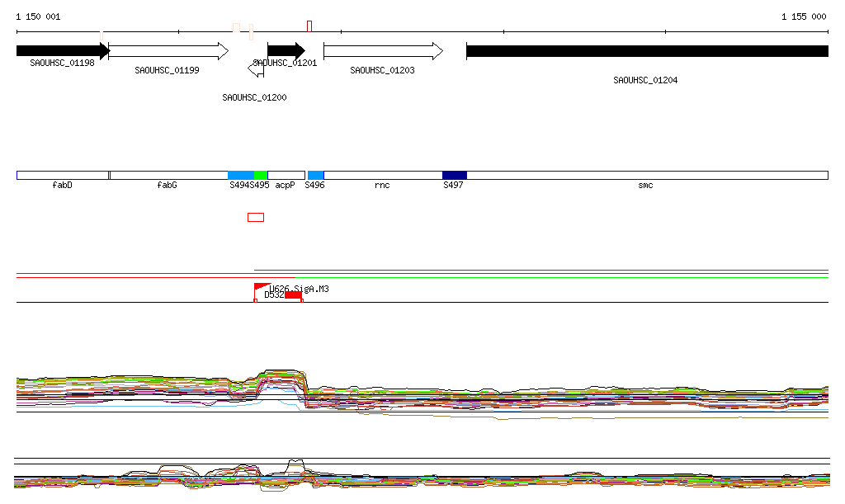Image resolution: width=845 pixels, height=504 pixels.
Task: Click the green S495 segment
Action: point(261,175)
